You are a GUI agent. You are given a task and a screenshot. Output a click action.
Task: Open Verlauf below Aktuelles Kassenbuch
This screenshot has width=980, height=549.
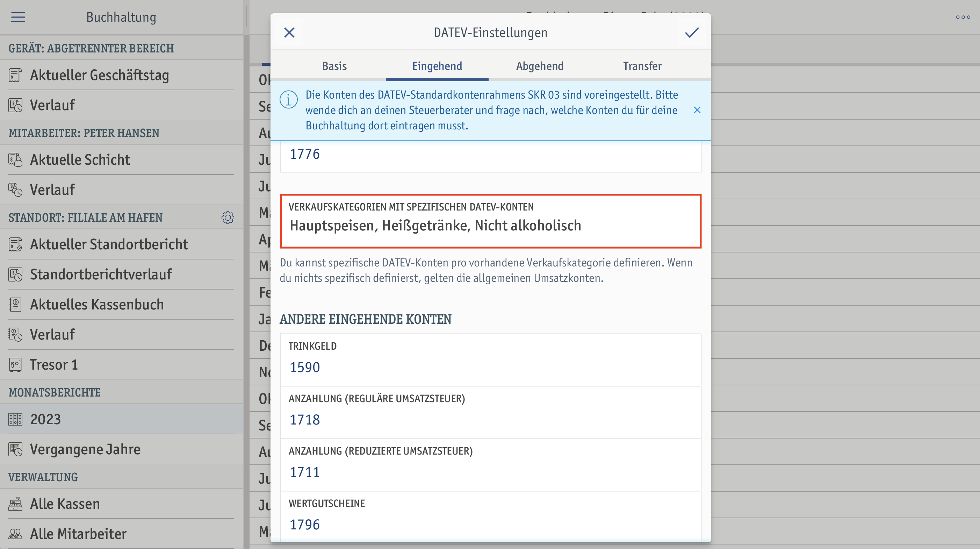[122, 335]
